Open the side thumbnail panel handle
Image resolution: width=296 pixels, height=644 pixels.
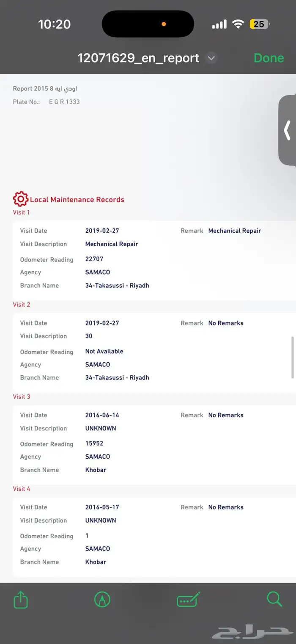pos(288,130)
